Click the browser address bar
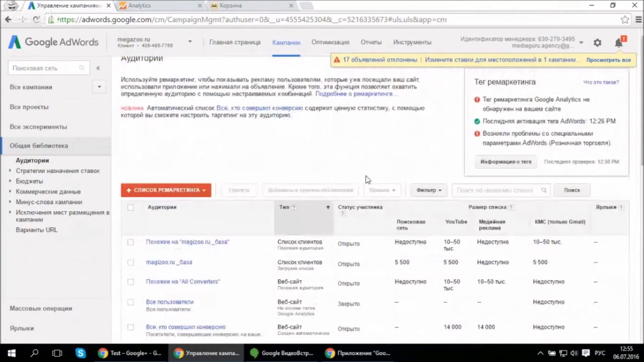The image size is (644, 362). click(x=332, y=20)
